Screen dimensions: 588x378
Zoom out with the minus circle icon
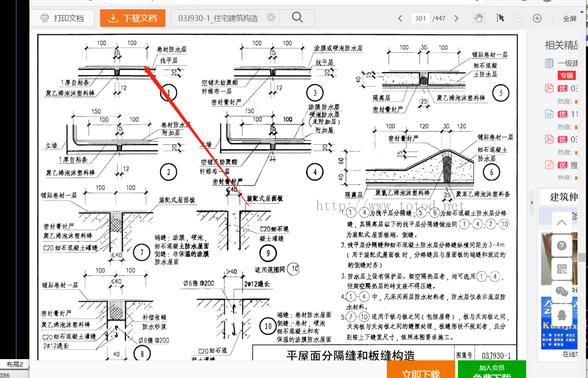(x=519, y=18)
